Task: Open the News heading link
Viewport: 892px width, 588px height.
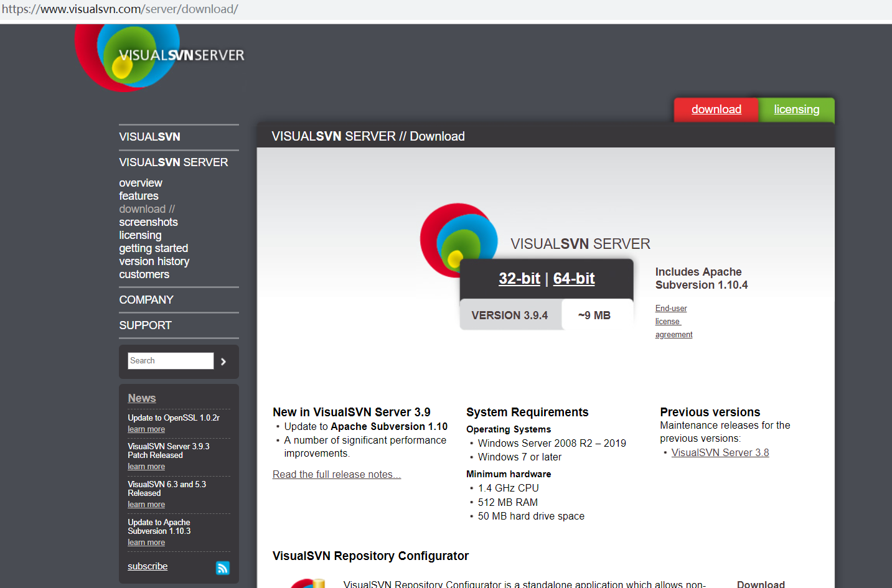Action: click(142, 398)
